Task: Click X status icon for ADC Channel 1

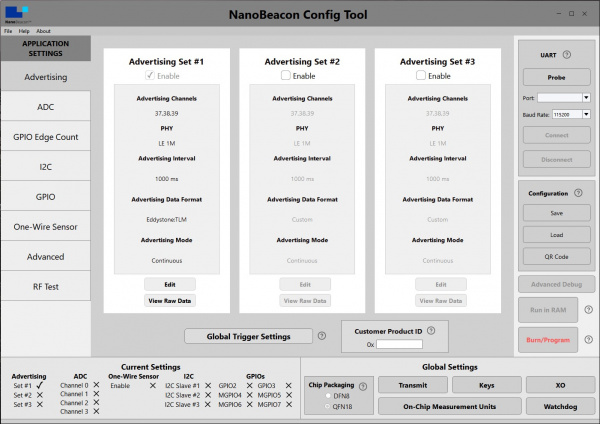Action: pos(96,393)
